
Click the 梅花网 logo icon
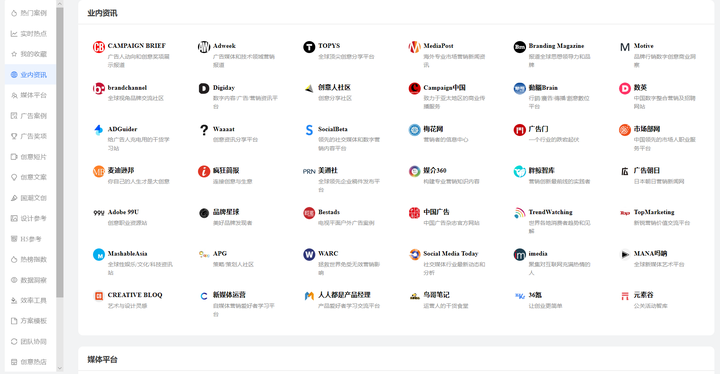(x=414, y=130)
